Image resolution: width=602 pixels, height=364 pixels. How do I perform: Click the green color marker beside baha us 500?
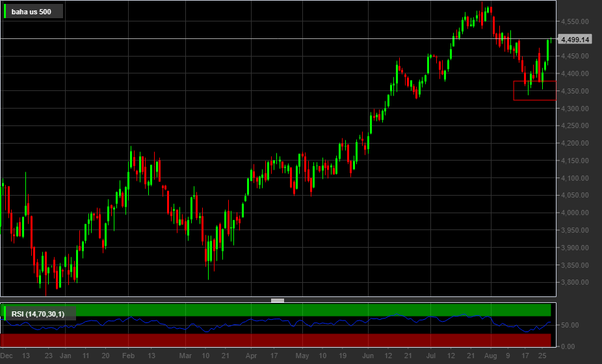click(5, 12)
